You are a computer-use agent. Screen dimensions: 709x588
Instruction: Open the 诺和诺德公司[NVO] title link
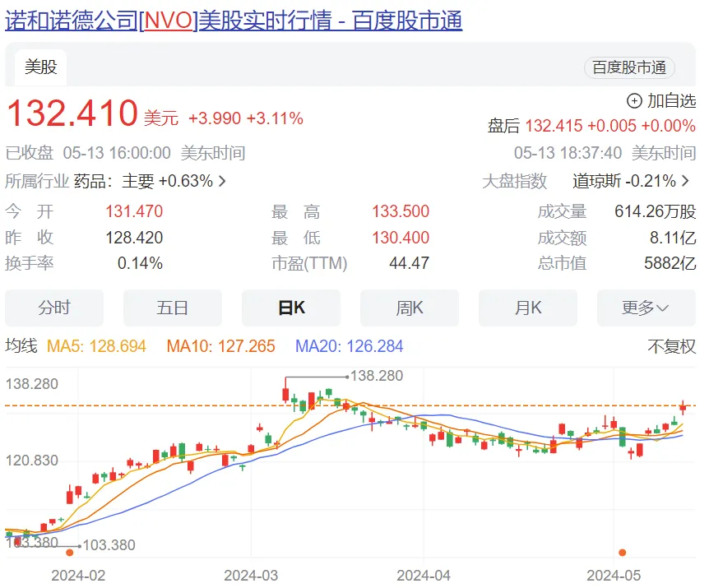[x=234, y=21]
